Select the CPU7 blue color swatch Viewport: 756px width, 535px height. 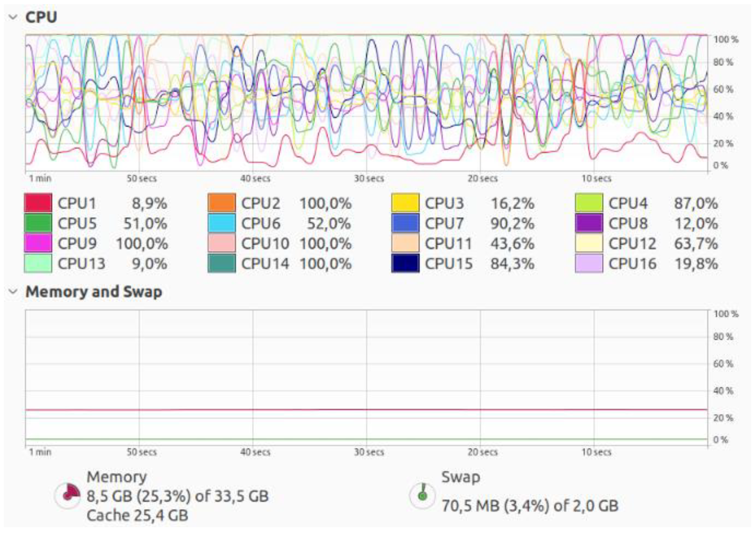tap(405, 223)
